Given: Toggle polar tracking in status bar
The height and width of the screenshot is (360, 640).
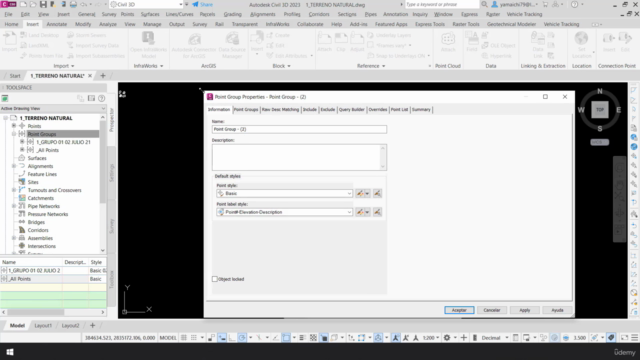Looking at the screenshot, I should click(242, 338).
